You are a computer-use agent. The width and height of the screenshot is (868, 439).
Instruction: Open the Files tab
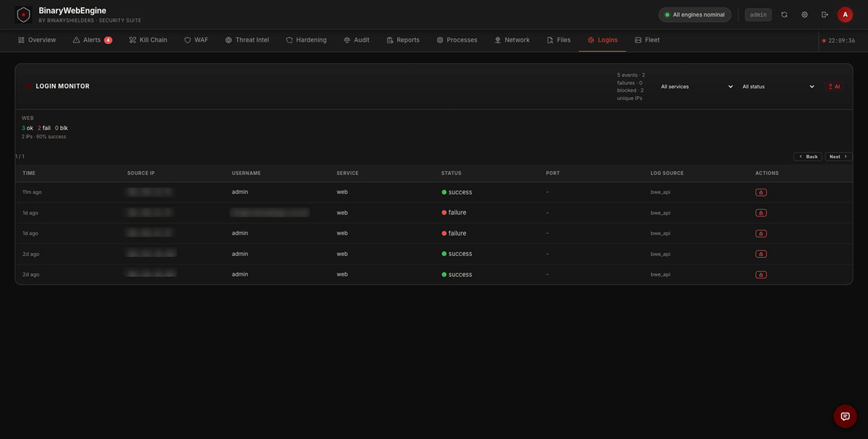[559, 40]
